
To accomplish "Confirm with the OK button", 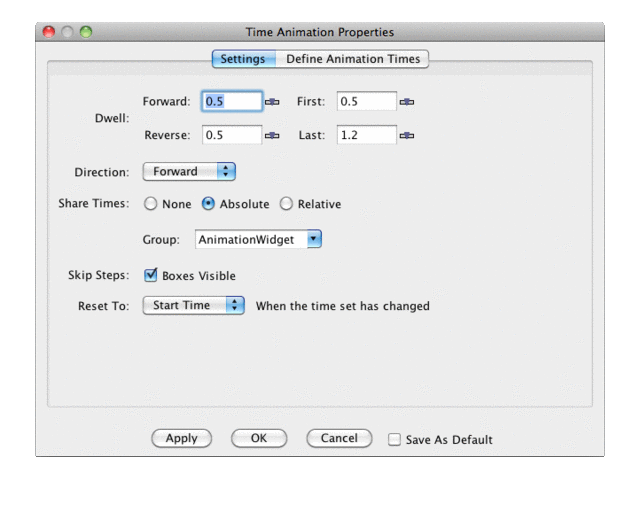I will [x=259, y=438].
